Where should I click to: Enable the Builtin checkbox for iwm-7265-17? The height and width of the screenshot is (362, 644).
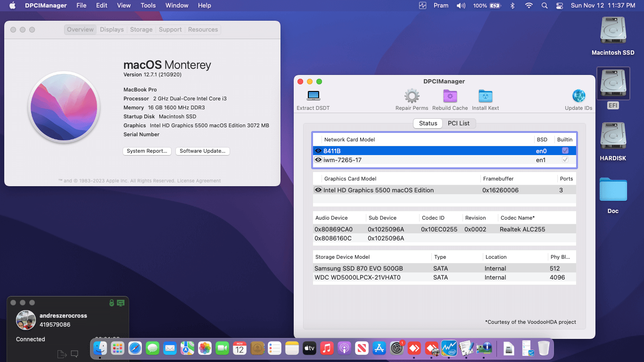(x=565, y=159)
